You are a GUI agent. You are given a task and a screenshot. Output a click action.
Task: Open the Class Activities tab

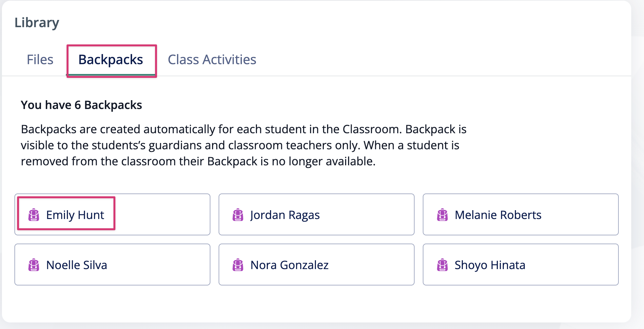(212, 60)
